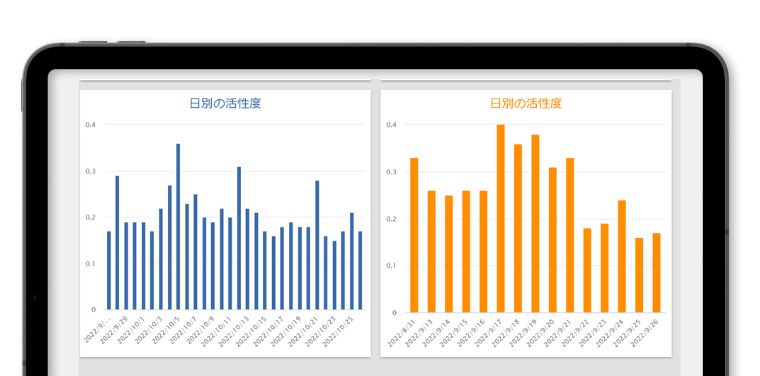The image size is (760, 376).
Task: Select the tallest blue bar for 2022/10/5
Action: pyautogui.click(x=178, y=226)
